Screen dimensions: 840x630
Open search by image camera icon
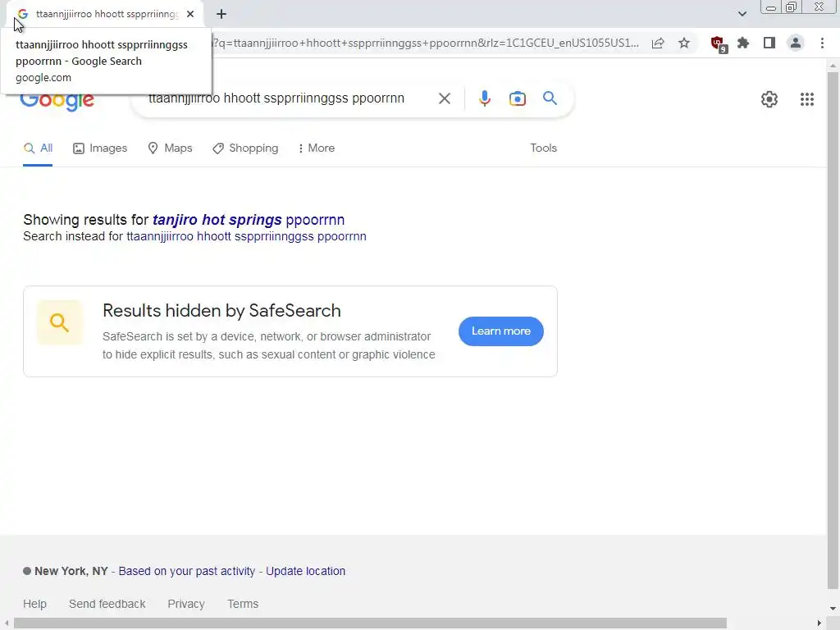[517, 98]
